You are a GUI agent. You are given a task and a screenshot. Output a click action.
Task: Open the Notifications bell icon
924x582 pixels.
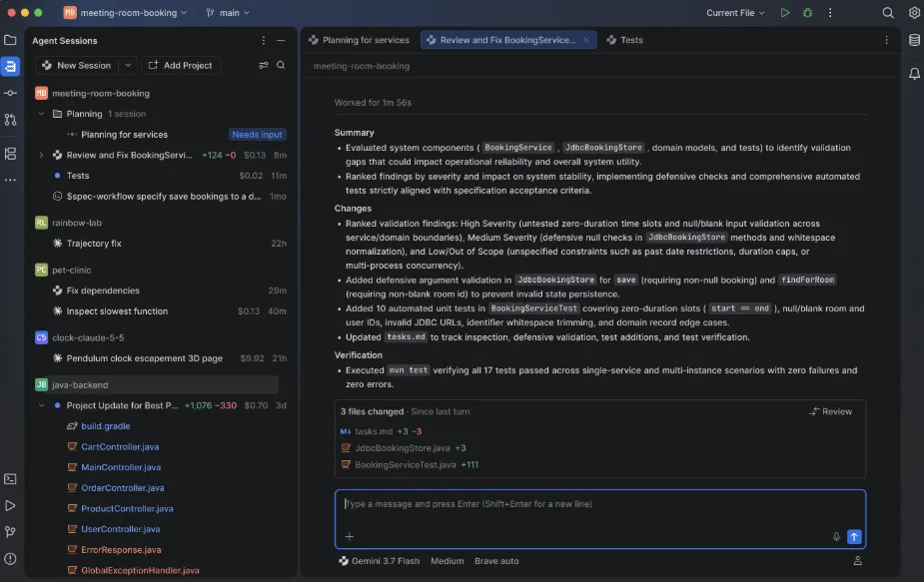tap(914, 74)
